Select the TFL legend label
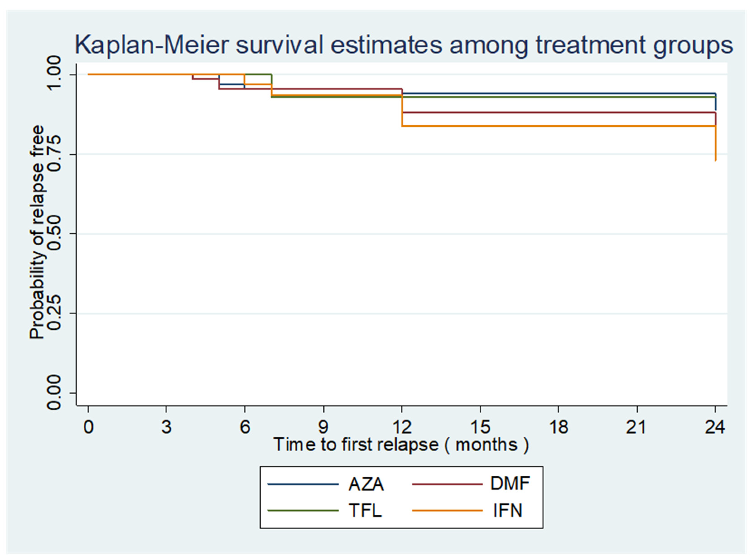Viewport: 755px width, 560px height. (365, 511)
